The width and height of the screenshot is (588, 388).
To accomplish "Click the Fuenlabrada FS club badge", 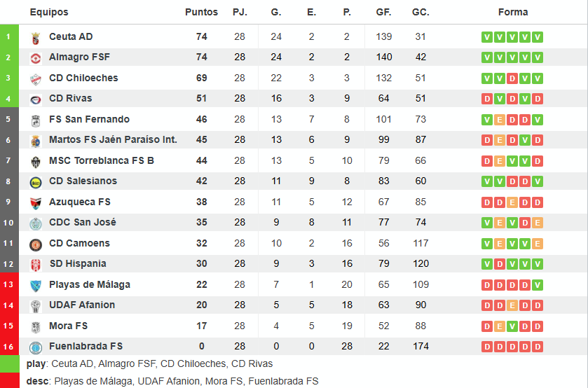I will [x=36, y=348].
